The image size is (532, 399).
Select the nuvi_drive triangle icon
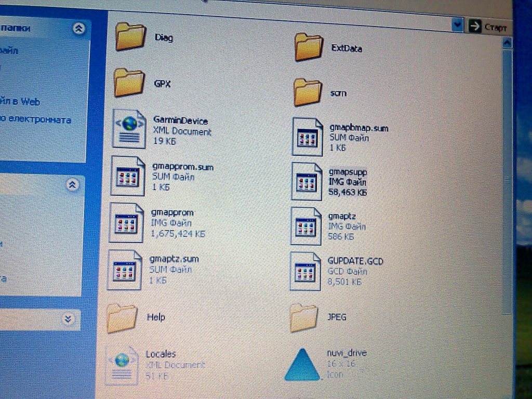(302, 364)
